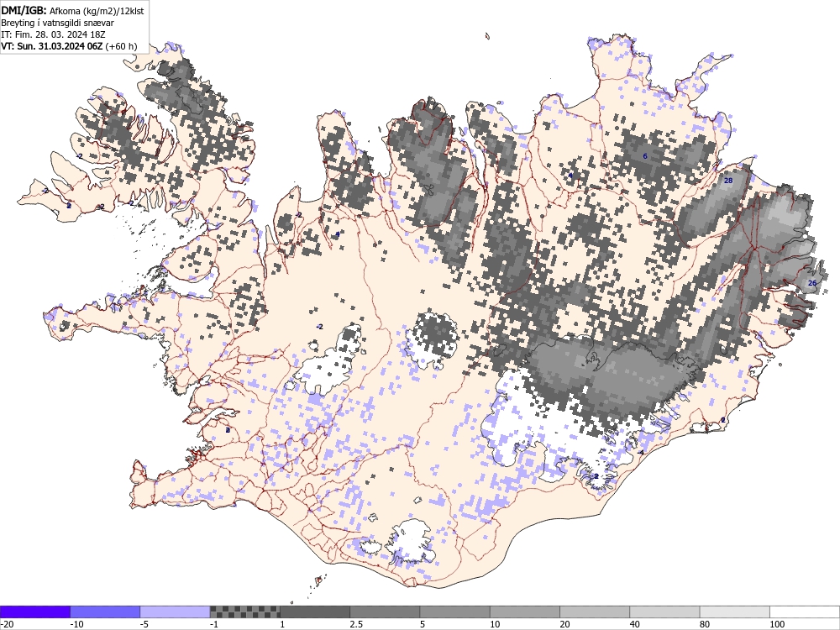This screenshot has width=840, height=630.
Task: Click the white legend swatch above 100
Action: (805, 612)
